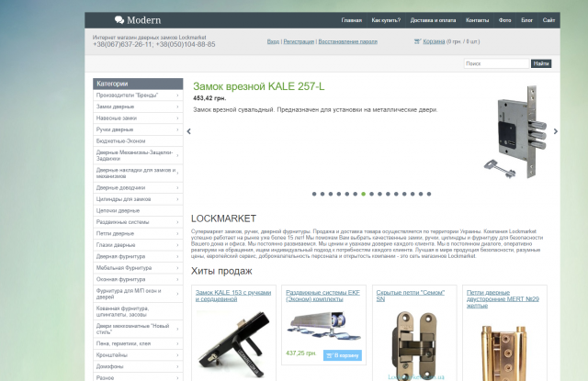Open Фото in the top navigation
This screenshot has height=381, width=588.
click(x=504, y=20)
